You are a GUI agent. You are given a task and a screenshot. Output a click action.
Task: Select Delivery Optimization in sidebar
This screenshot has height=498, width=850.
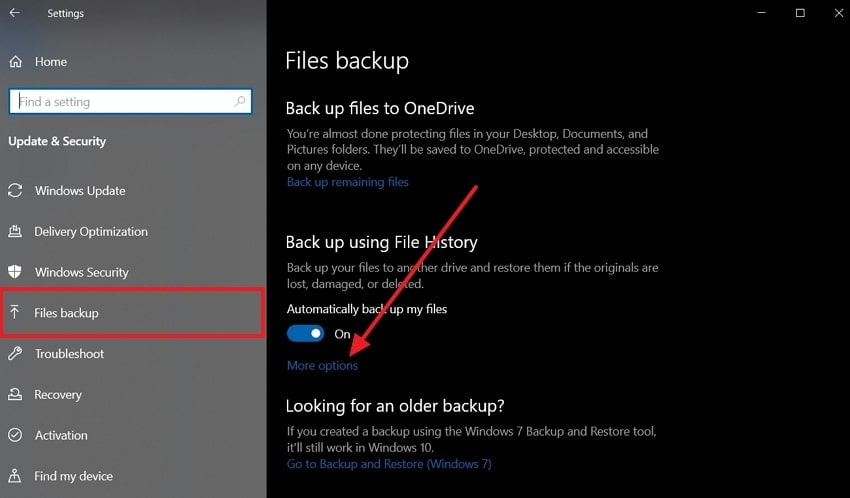pos(91,232)
